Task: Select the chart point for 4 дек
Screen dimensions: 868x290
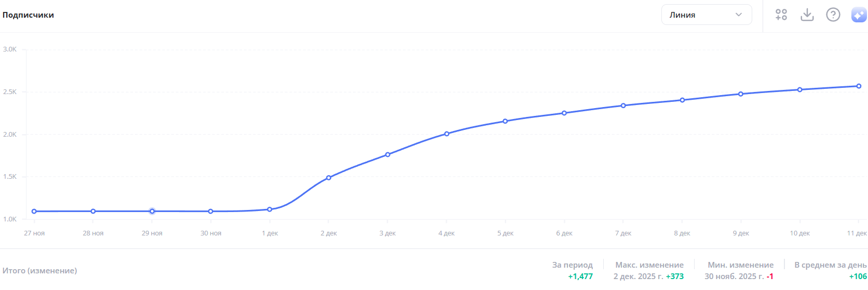Action: pos(446,134)
